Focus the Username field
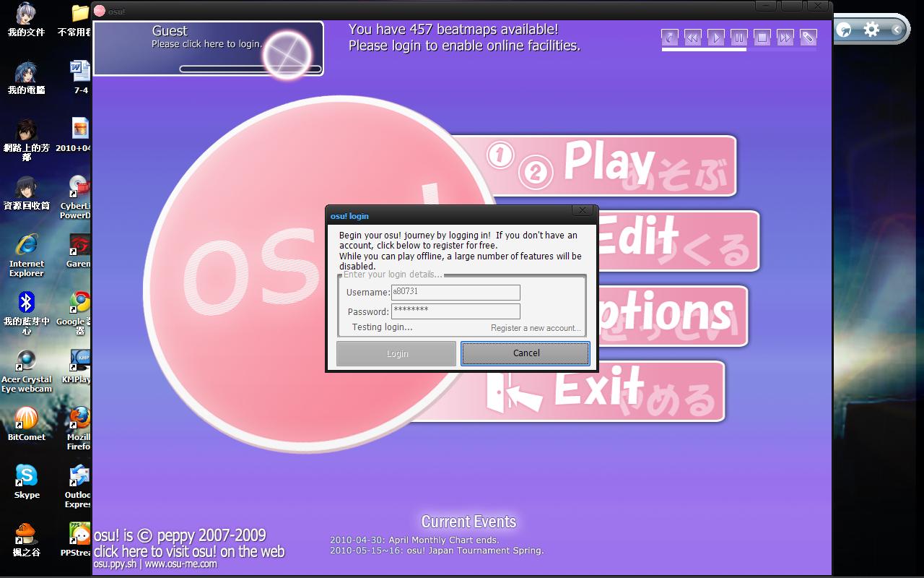924x578 pixels. pos(456,292)
